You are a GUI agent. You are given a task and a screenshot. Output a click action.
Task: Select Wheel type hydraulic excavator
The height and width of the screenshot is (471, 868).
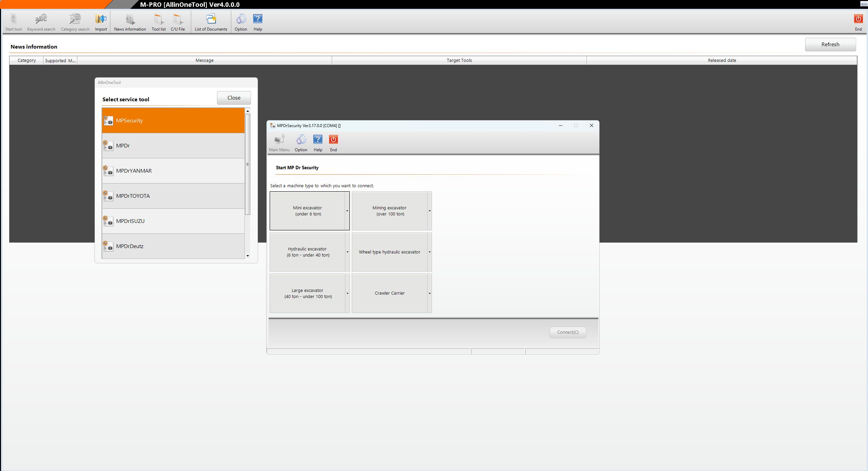[389, 252]
